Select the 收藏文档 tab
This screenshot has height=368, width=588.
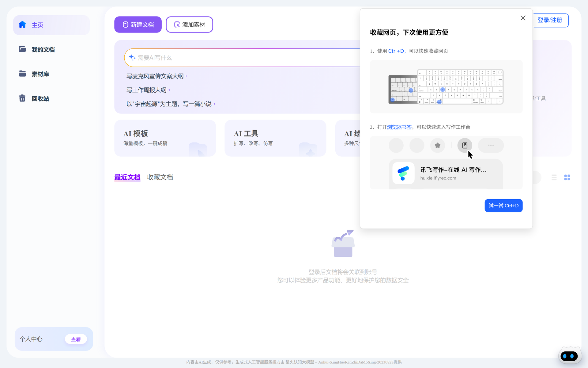point(160,177)
